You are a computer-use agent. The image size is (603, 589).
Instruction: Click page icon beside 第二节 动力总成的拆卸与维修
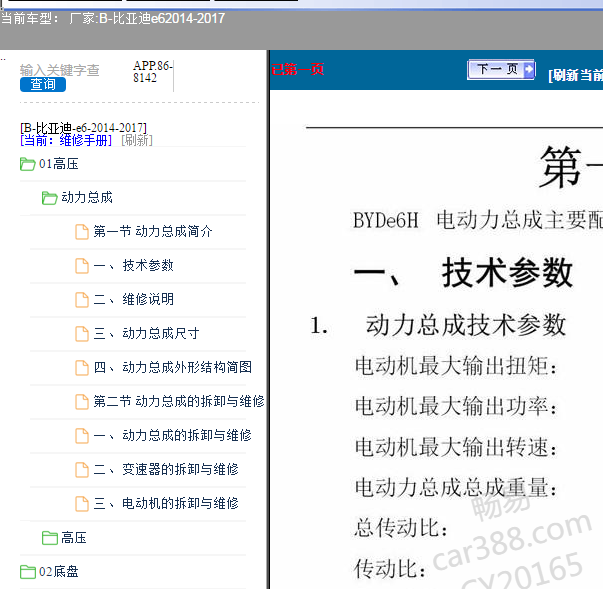pos(82,402)
